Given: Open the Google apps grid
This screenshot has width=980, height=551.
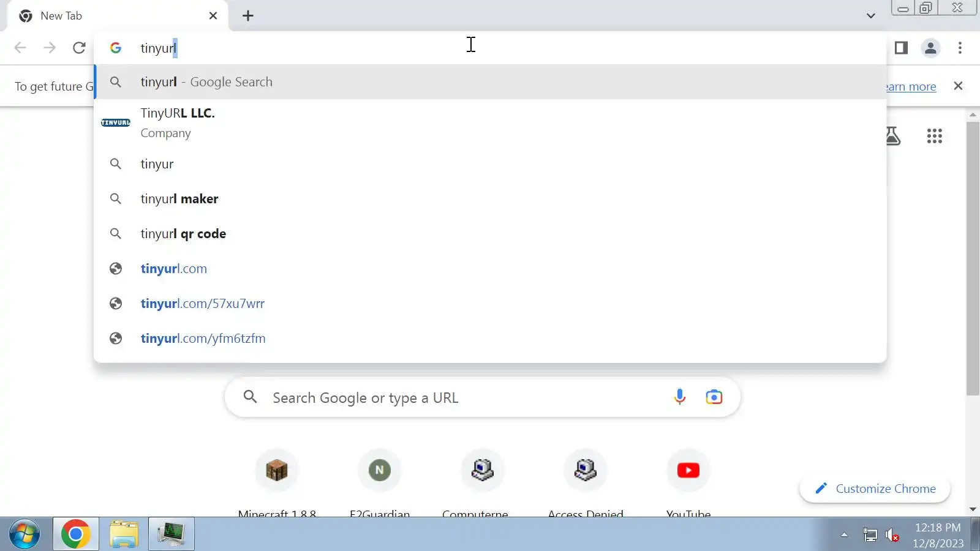Looking at the screenshot, I should [935, 136].
